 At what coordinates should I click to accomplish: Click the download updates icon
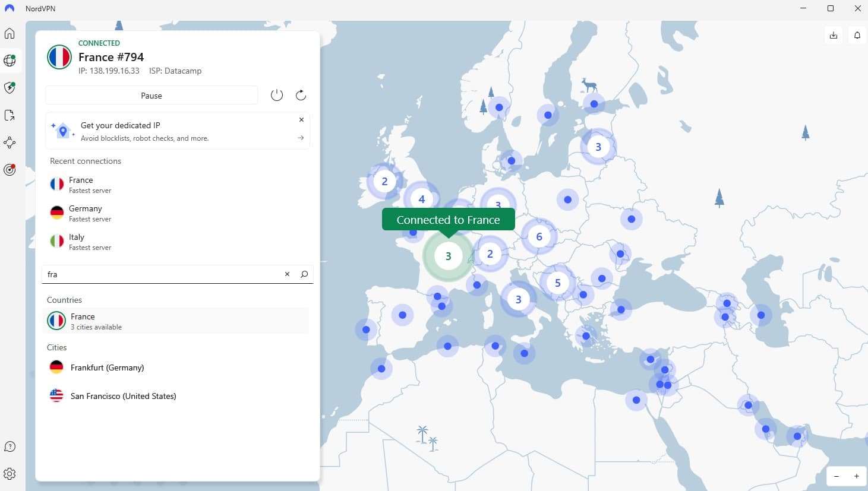[834, 35]
